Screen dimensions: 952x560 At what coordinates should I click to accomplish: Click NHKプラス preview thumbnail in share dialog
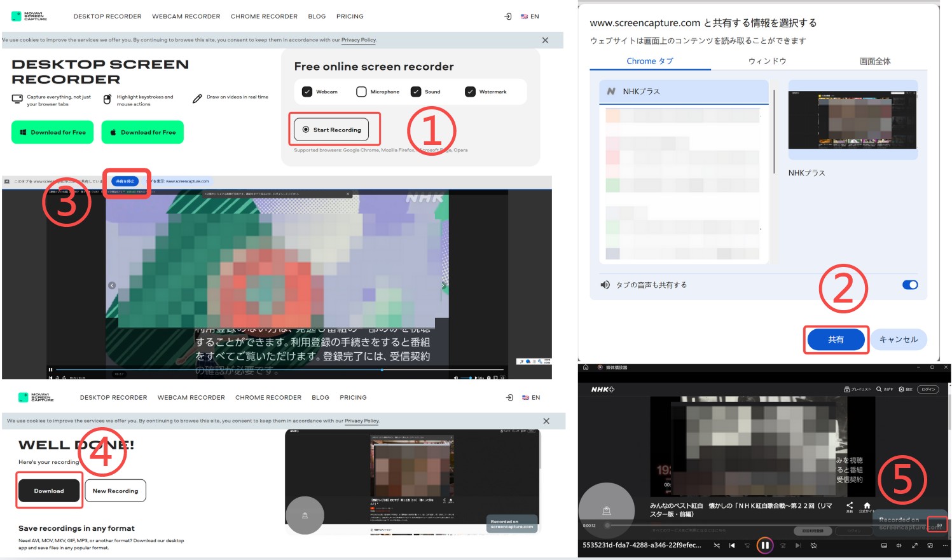853,120
